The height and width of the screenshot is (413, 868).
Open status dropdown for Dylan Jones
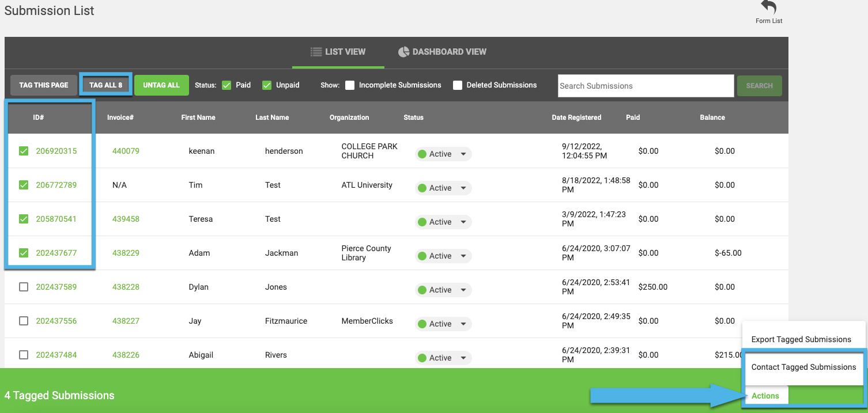tap(463, 290)
